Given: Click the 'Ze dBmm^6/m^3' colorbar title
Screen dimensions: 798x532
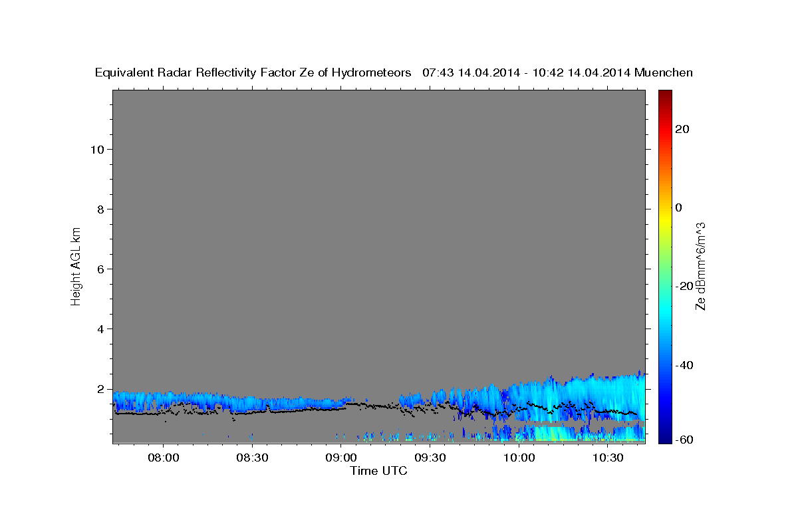Looking at the screenshot, I should [x=700, y=266].
